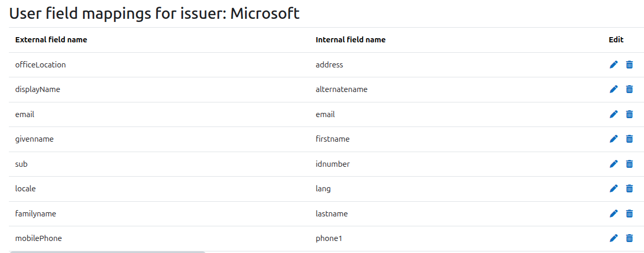Viewport: 644px width, 253px height.
Task: Delete the officeLocation to address mapping
Action: click(629, 64)
